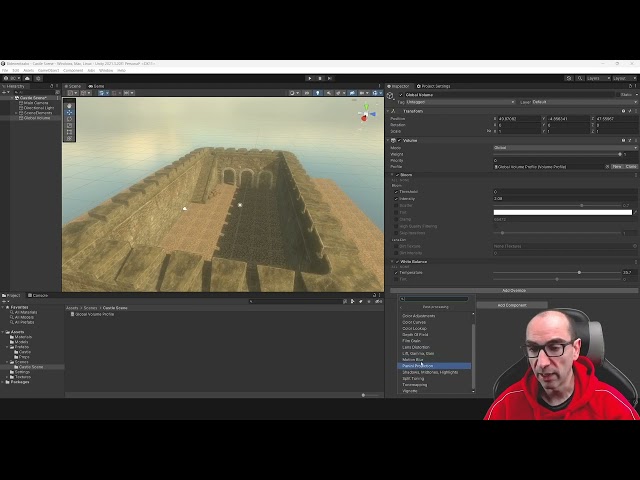Image resolution: width=640 pixels, height=480 pixels.
Task: Switch to the Project Settings tab
Action: tap(433, 86)
